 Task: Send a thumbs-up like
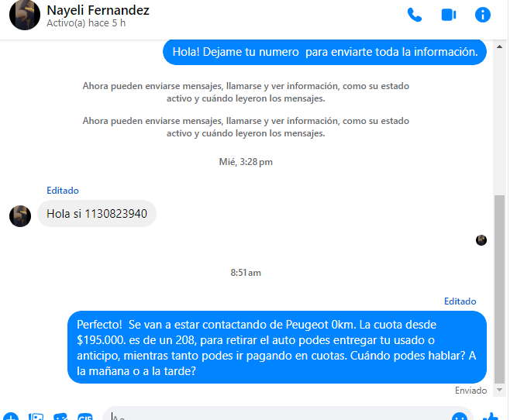491,416
